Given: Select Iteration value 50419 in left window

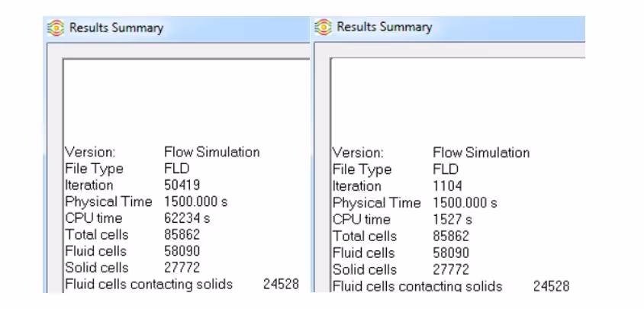Looking at the screenshot, I should click(x=182, y=185).
